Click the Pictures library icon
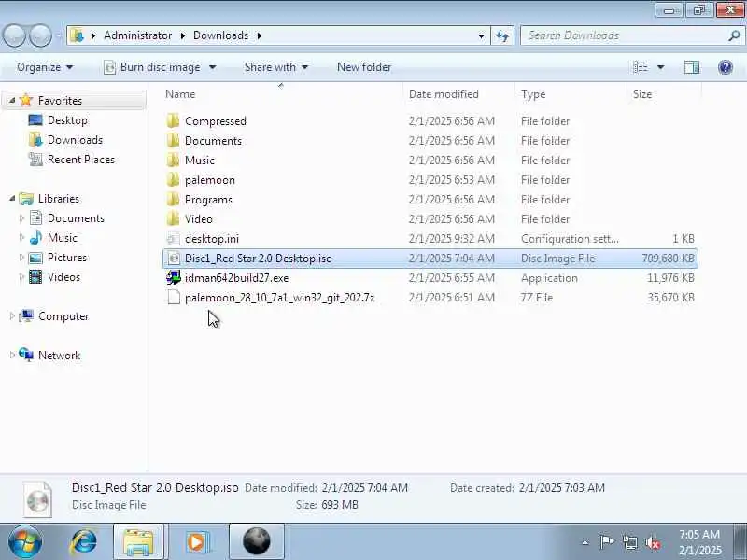Viewport: 747px width, 560px height. [x=35, y=258]
